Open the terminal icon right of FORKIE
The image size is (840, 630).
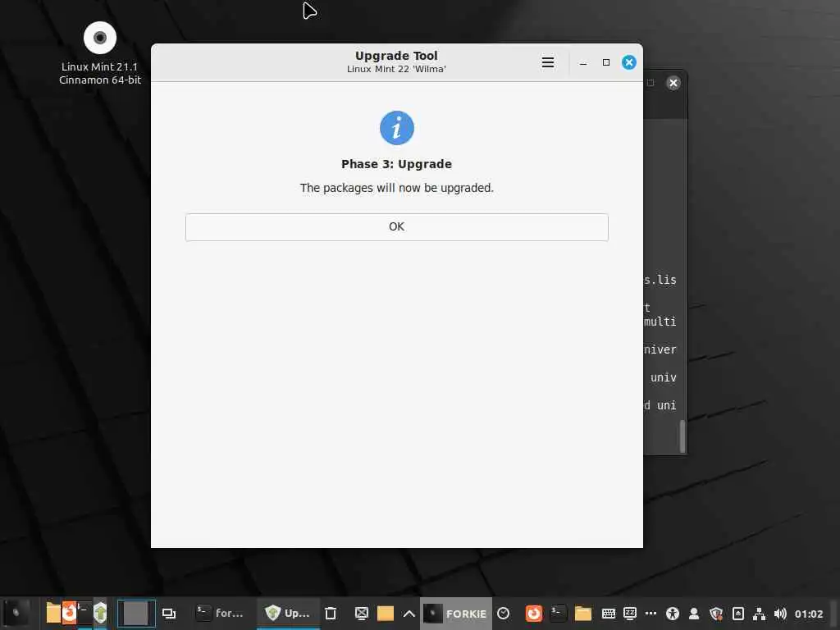(558, 614)
